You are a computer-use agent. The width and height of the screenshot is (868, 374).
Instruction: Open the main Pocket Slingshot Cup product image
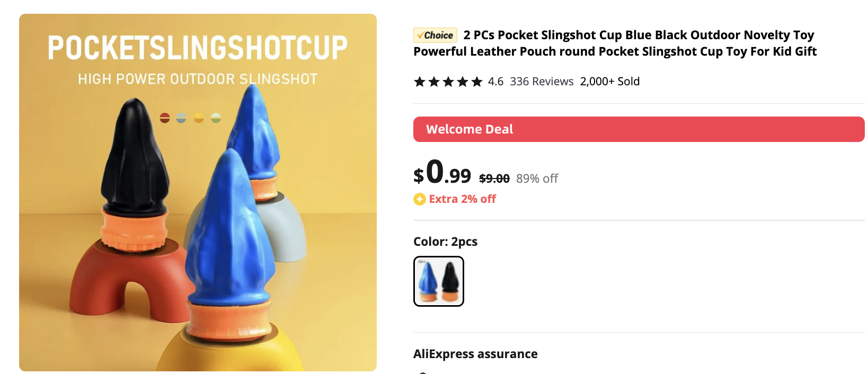coord(198,192)
